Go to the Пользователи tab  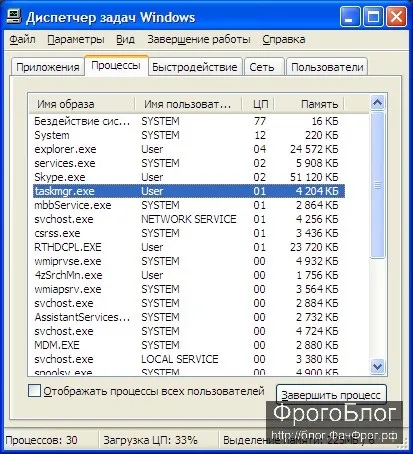327,67
